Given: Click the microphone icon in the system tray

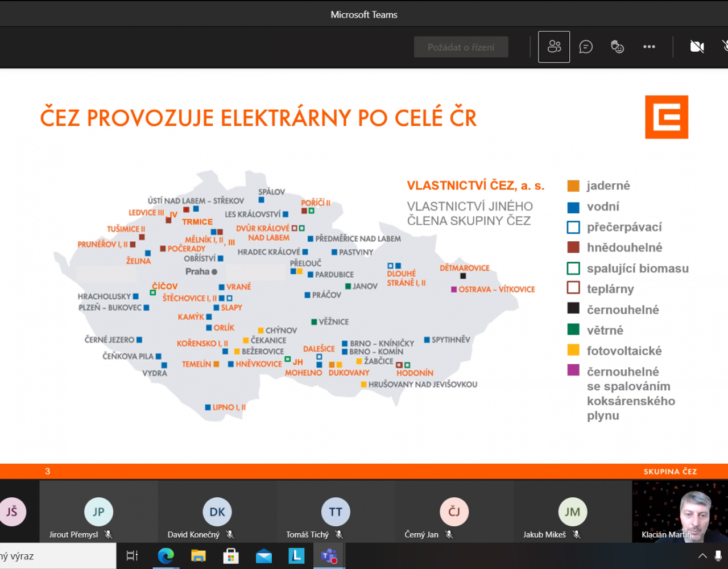Looking at the screenshot, I should (718, 556).
